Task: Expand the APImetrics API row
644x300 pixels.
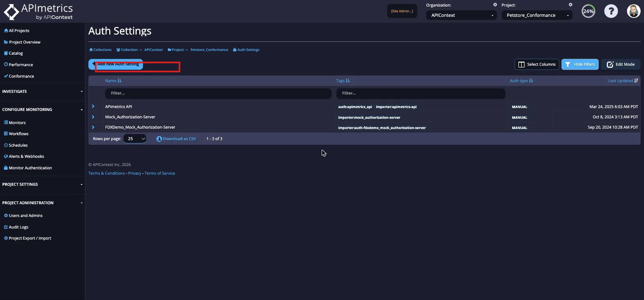Action: pyautogui.click(x=93, y=106)
